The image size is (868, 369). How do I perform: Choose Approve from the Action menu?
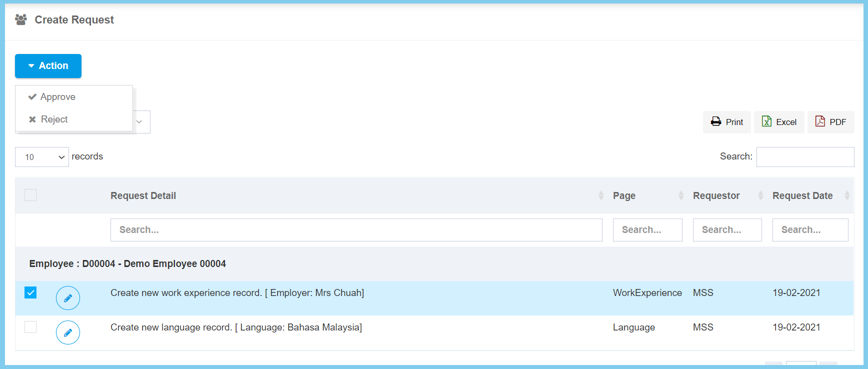click(57, 97)
